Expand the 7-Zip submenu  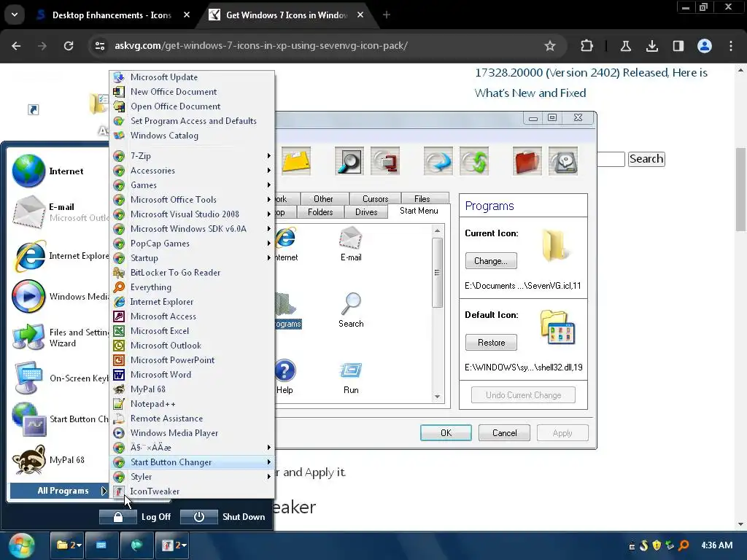[x=193, y=156]
